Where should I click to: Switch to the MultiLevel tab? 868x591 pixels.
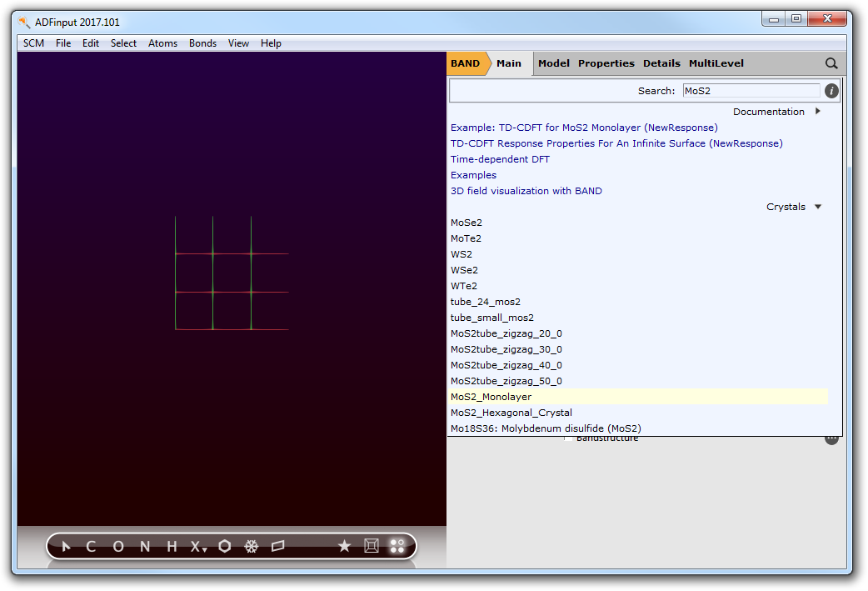(716, 63)
